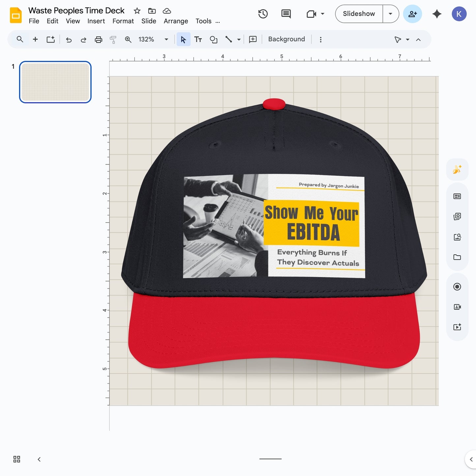This screenshot has height=476, width=476.
Task: Open the Gemini sparkle assistant
Action: [437, 14]
